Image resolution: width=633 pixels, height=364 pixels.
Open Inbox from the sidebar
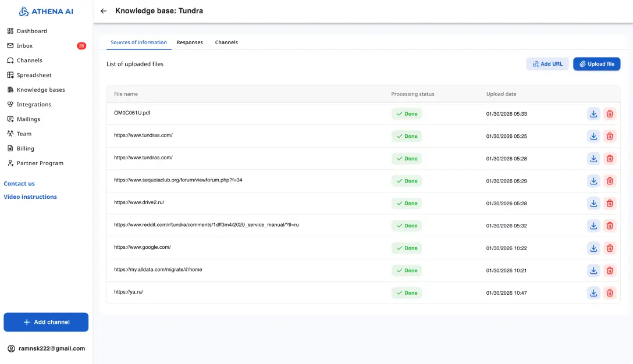pos(25,46)
